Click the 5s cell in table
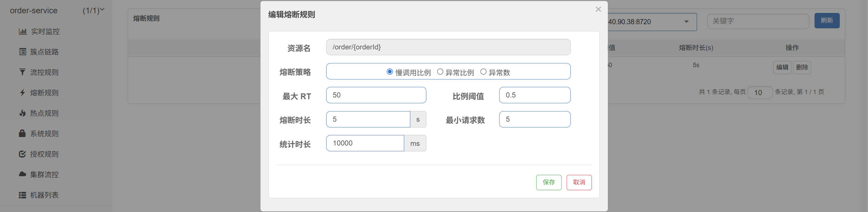Screen dimensions: 868x212 (x=696, y=65)
